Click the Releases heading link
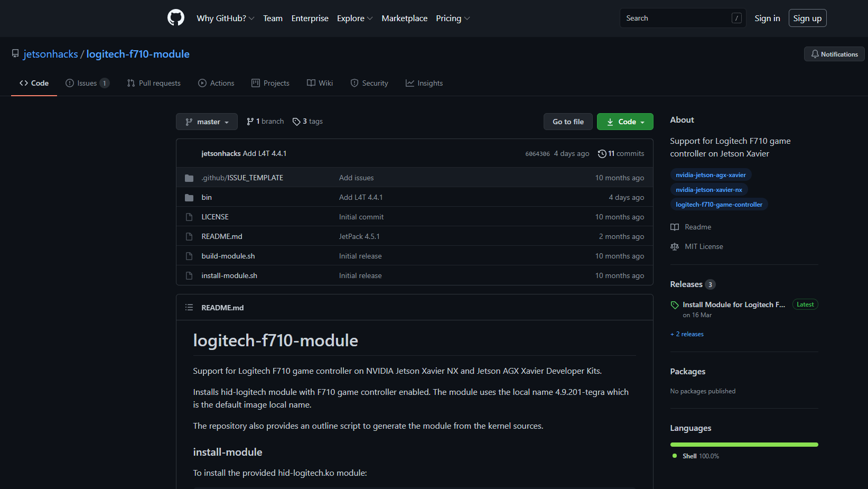The image size is (868, 489). [x=686, y=284]
